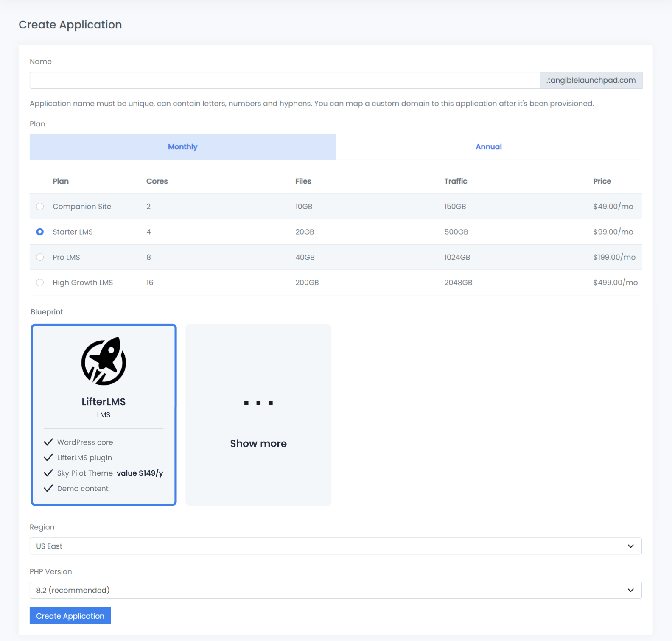The width and height of the screenshot is (672, 641).
Task: Select the Starter LMS radio button
Action: 40,232
